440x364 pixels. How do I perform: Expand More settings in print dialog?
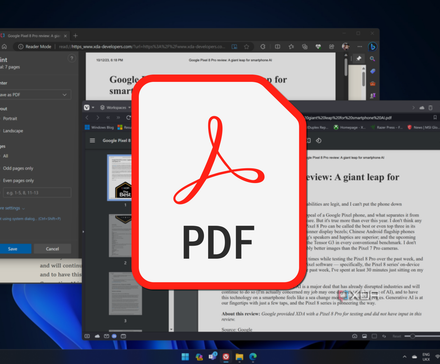pyautogui.click(x=12, y=208)
